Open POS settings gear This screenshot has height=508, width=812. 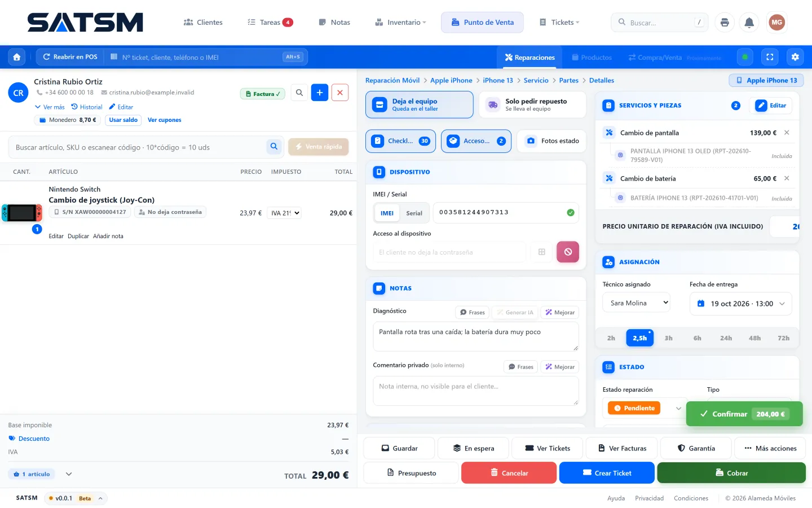795,57
